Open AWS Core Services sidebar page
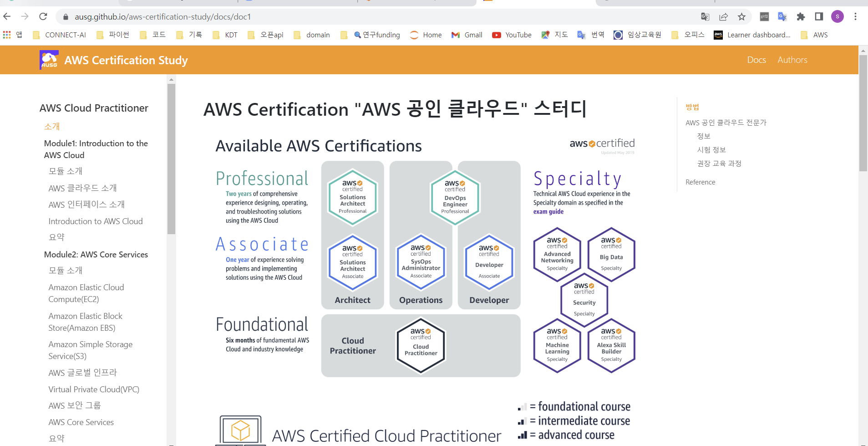This screenshot has height=446, width=868. point(81,422)
